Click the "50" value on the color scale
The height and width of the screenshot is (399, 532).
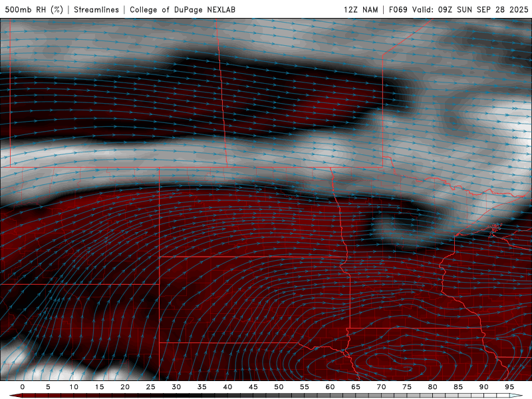279,387
